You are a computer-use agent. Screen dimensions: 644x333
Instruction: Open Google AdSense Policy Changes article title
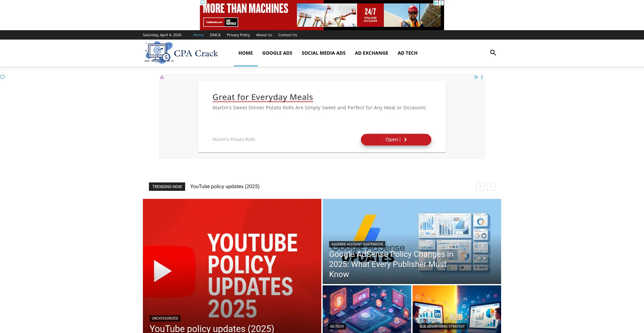[391, 264]
